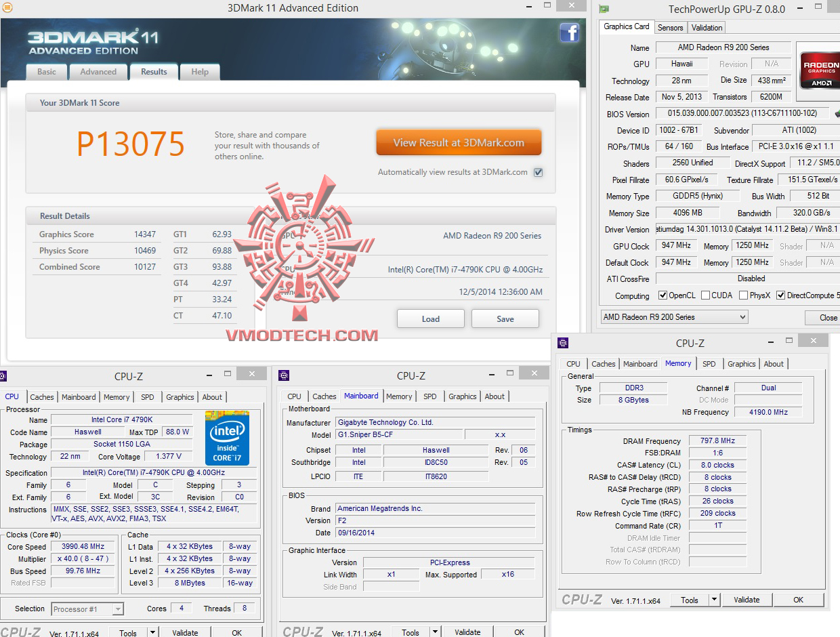Click DRAM Frequency value 797.8 MHz
This screenshot has height=637, width=840.
click(x=717, y=440)
